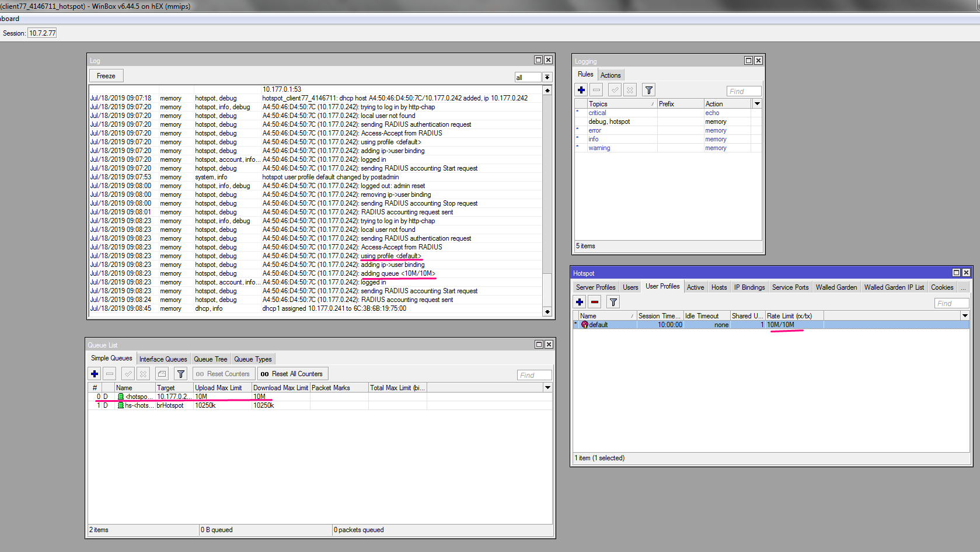Enable selected rule in Logging window toolbar

coord(615,90)
